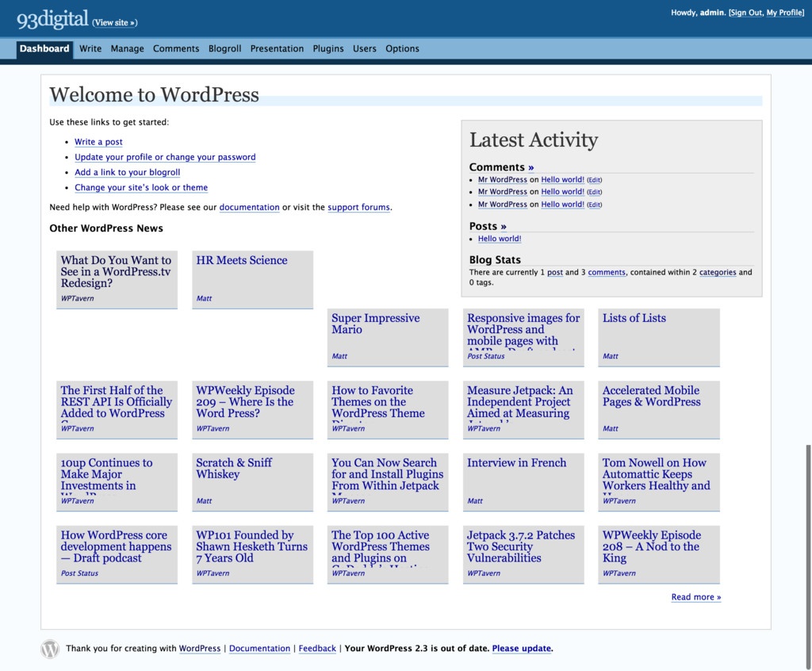Switch to the Write tab

tap(90, 48)
